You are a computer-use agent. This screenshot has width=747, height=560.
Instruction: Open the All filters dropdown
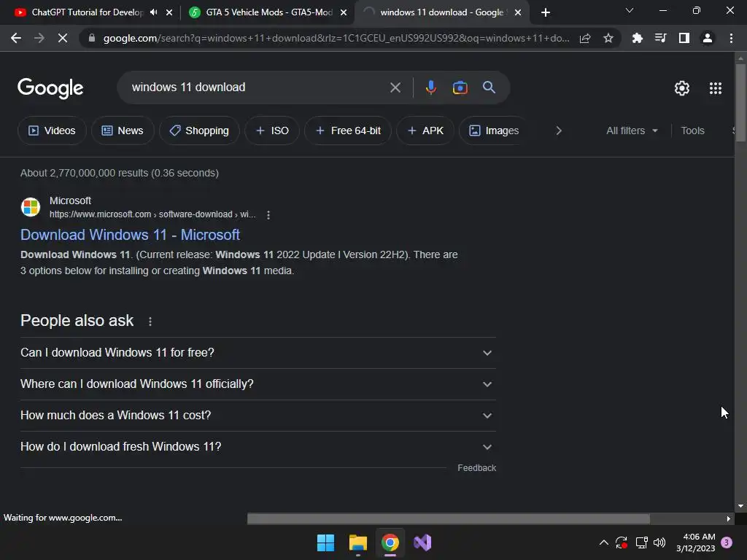click(632, 131)
